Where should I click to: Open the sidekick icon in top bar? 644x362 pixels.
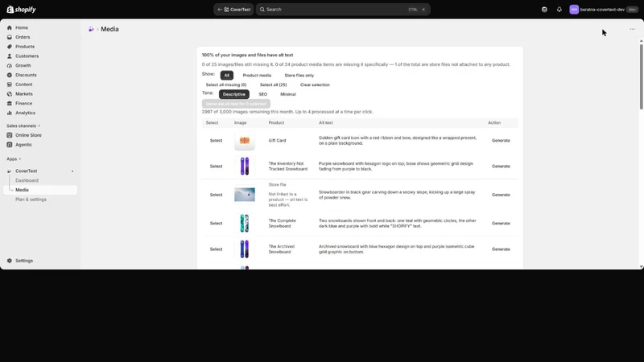click(x=544, y=10)
